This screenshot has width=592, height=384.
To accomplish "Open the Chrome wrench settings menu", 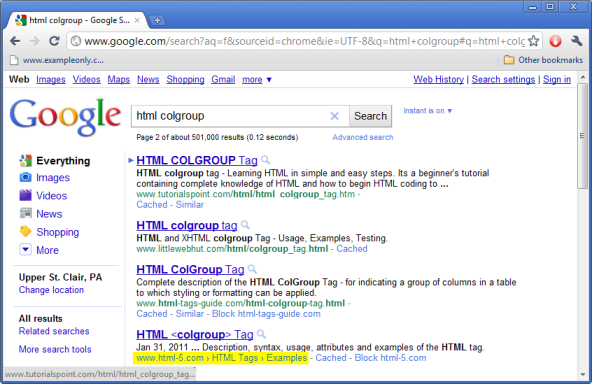I will click(x=576, y=41).
